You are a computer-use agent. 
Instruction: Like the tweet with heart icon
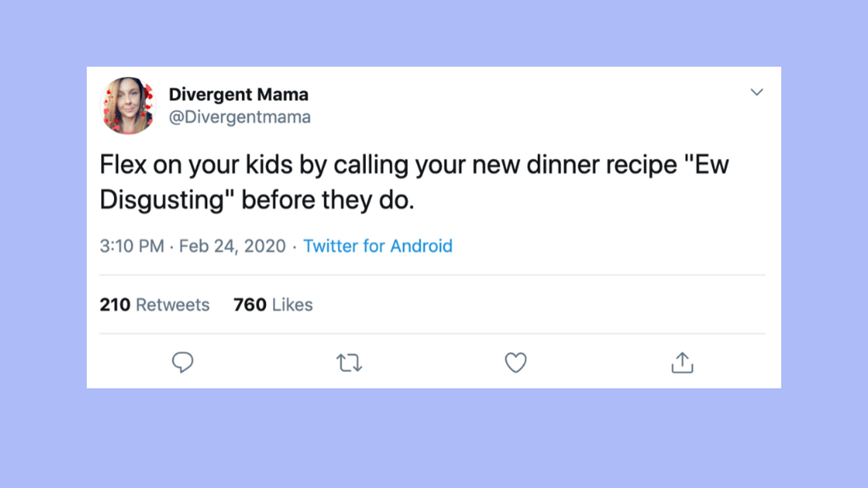[516, 362]
